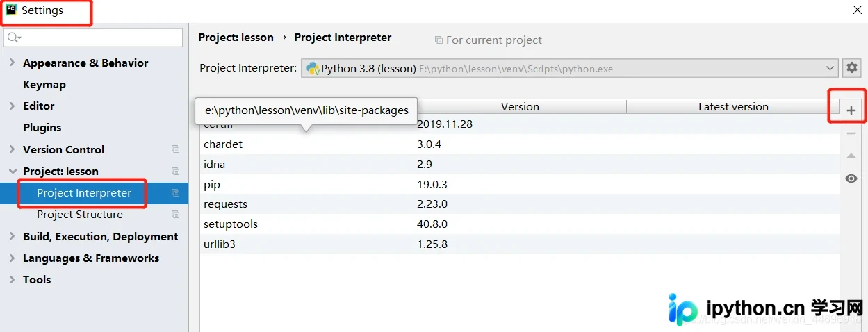Image resolution: width=868 pixels, height=332 pixels.
Task: Click the install package plus icon
Action: [x=851, y=110]
